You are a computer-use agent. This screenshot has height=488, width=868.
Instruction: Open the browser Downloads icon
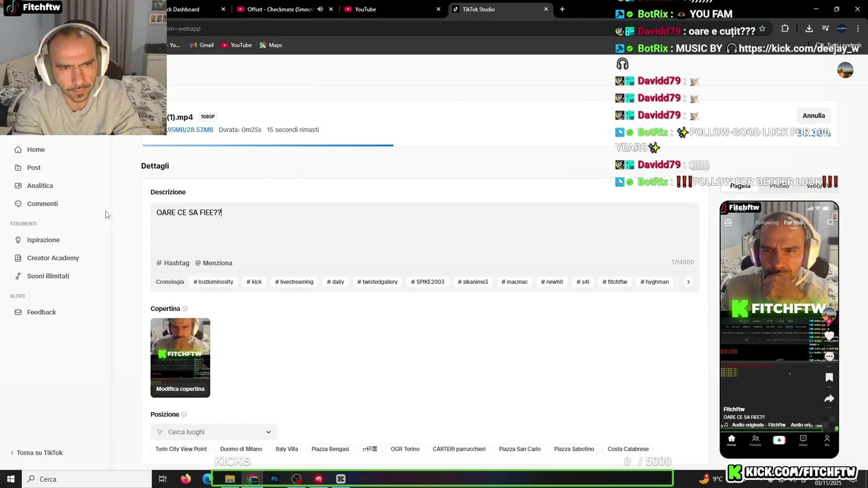[809, 28]
